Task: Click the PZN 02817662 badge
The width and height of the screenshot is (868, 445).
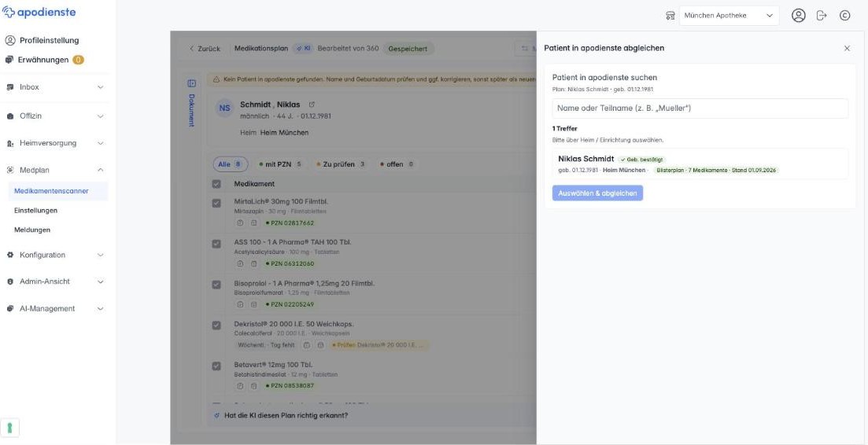Action: point(289,222)
